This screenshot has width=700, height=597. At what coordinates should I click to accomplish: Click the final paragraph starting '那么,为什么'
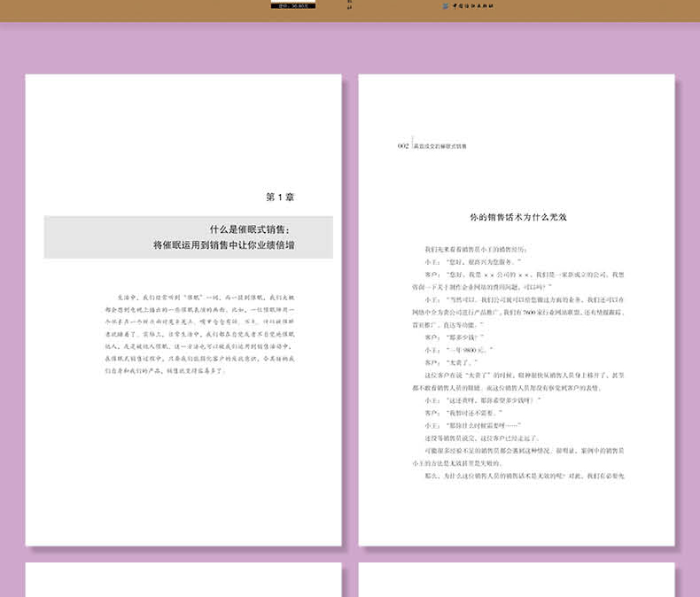[523, 476]
